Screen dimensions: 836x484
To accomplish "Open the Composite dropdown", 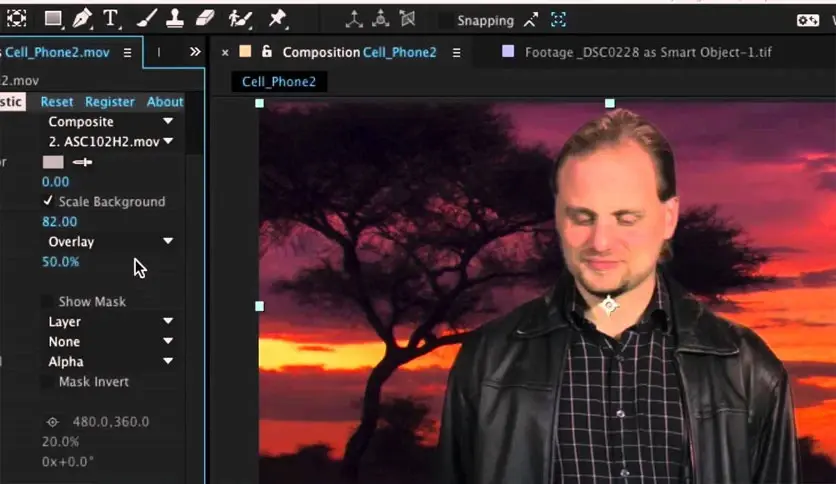I will [x=110, y=121].
